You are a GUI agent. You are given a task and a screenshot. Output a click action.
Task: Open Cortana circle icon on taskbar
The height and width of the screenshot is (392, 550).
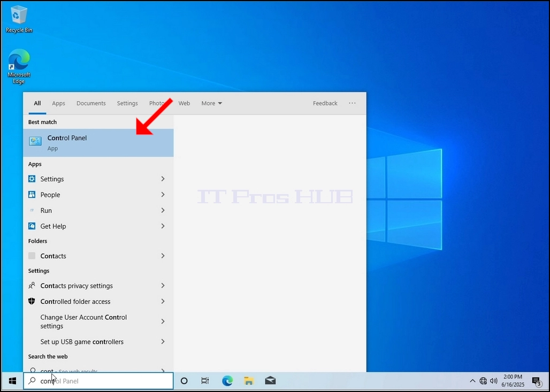[184, 381]
